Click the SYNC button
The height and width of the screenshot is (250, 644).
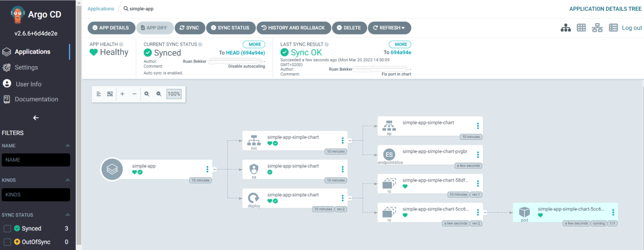[x=189, y=28]
